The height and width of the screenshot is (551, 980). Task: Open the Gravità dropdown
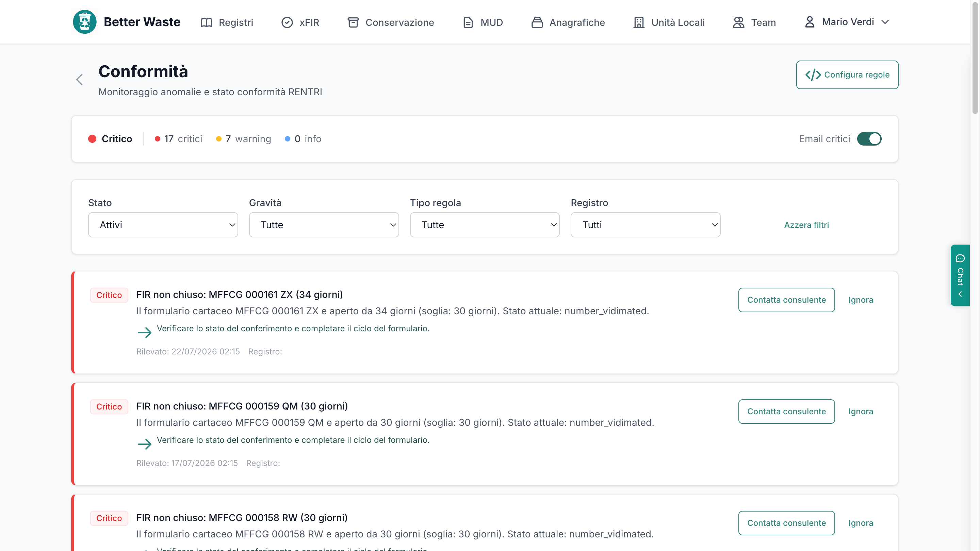pyautogui.click(x=324, y=225)
